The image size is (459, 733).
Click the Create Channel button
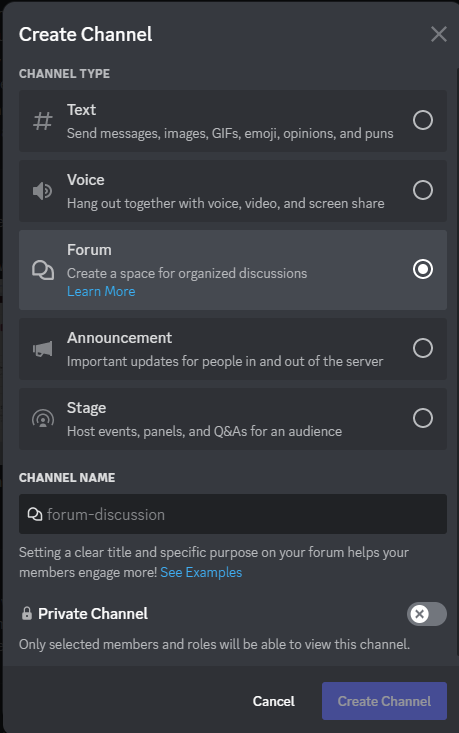384,701
